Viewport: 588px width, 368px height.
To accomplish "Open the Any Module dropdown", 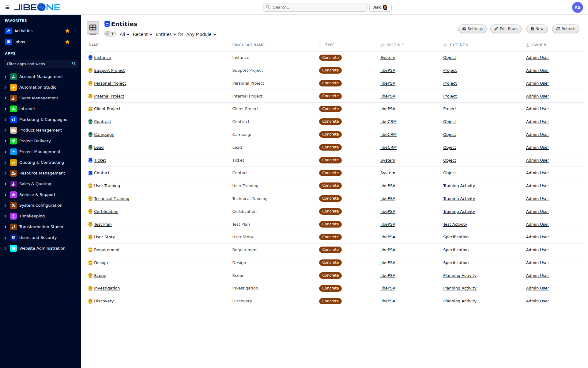I will click(201, 34).
